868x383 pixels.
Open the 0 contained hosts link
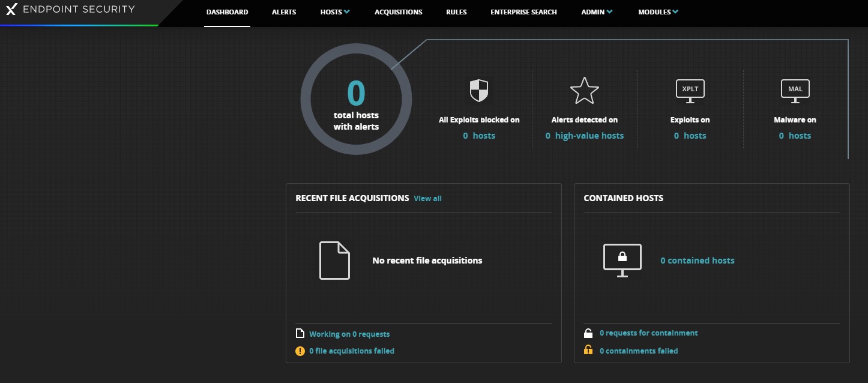point(697,261)
